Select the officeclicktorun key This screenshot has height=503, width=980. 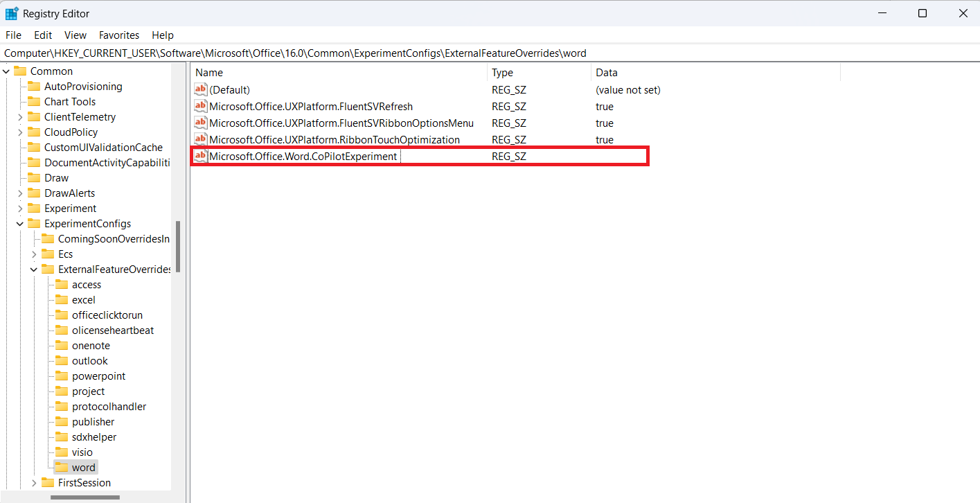107,315
